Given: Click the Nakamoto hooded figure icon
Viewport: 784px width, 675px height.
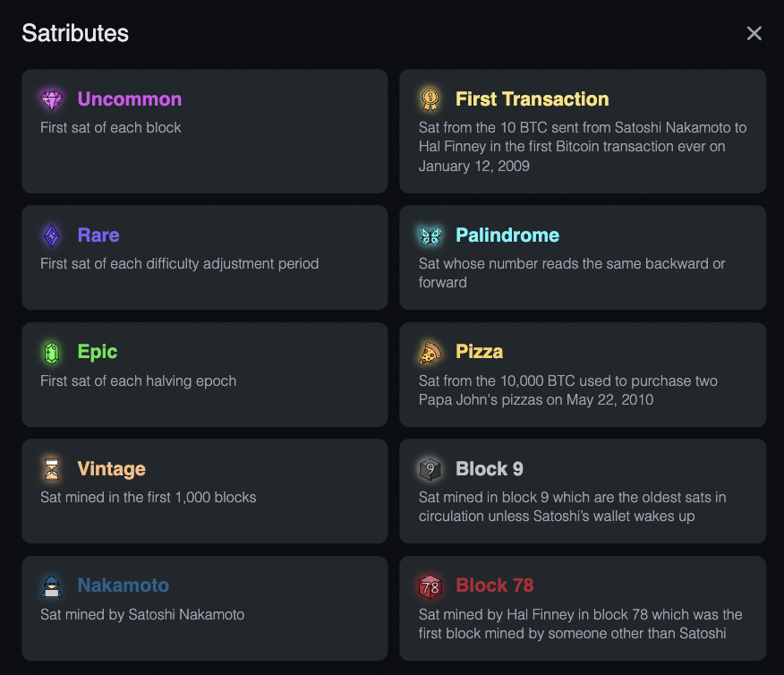Looking at the screenshot, I should click(x=52, y=586).
